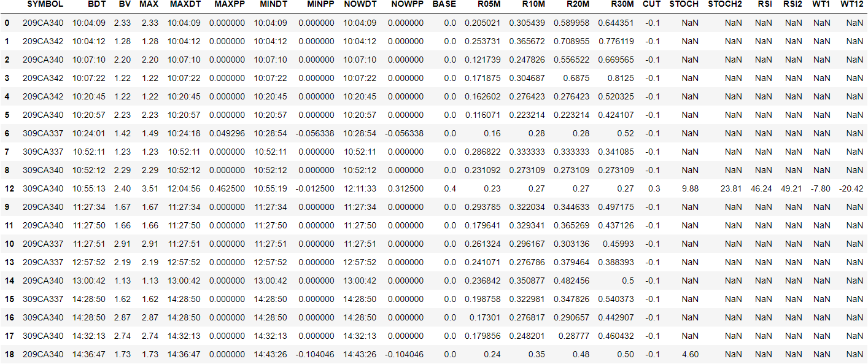Click R05M value 0.116071

point(482,115)
